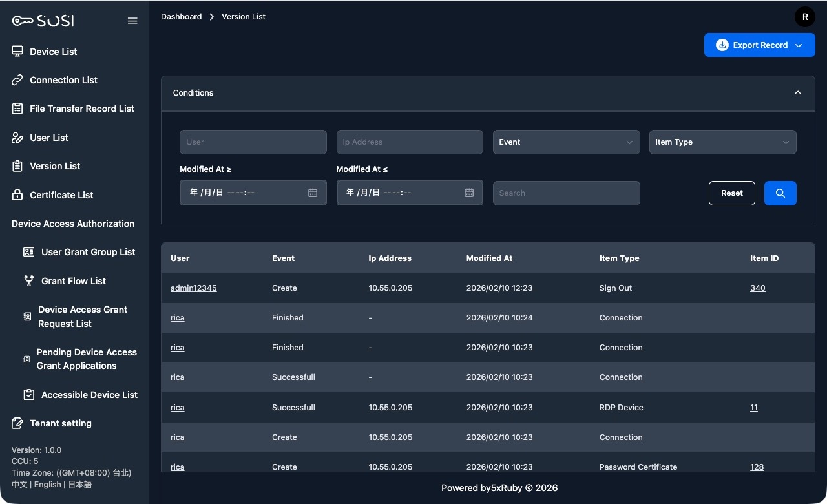
Task: Click the Tenant setting edit icon
Action: [17, 423]
